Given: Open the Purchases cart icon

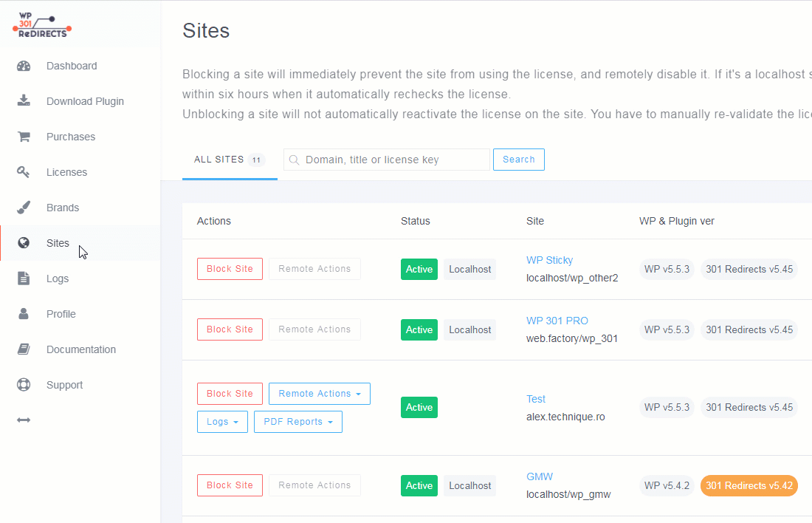Looking at the screenshot, I should 24,137.
